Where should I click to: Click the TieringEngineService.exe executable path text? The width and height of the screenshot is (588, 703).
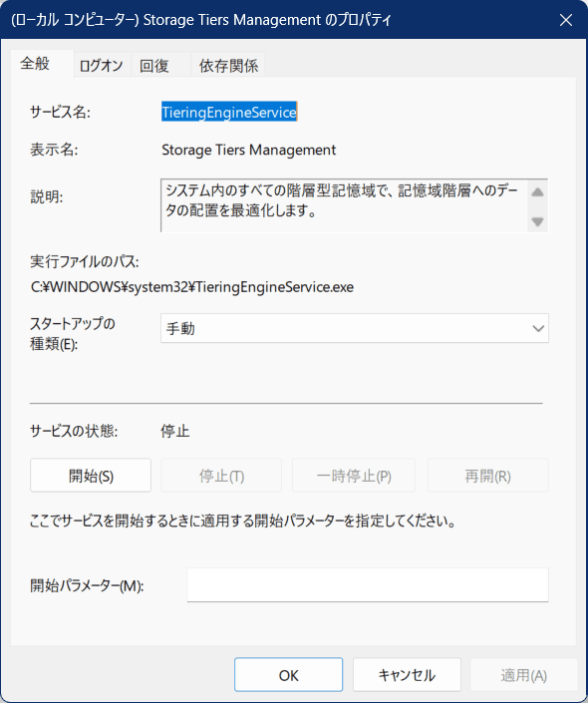coord(191,287)
